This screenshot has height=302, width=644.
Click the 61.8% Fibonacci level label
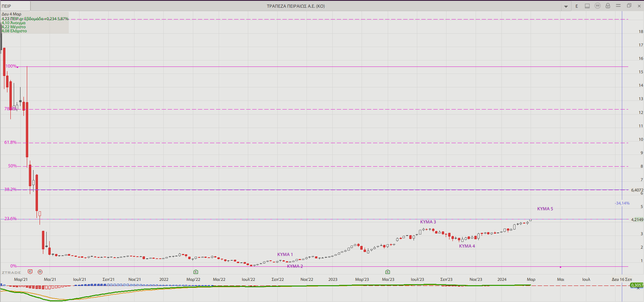[x=10, y=142]
